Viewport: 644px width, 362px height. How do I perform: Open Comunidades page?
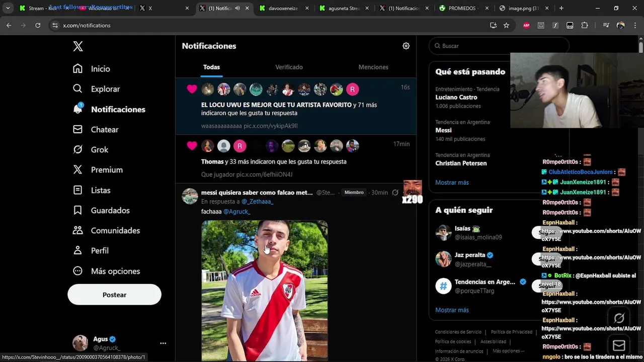[106, 230]
